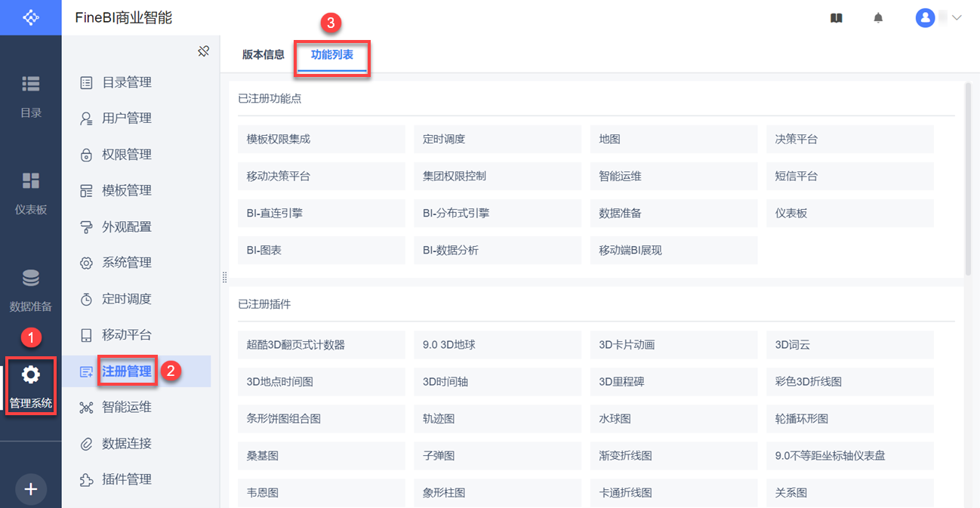Click the 9.0 3D地球 plugin item

(498, 345)
